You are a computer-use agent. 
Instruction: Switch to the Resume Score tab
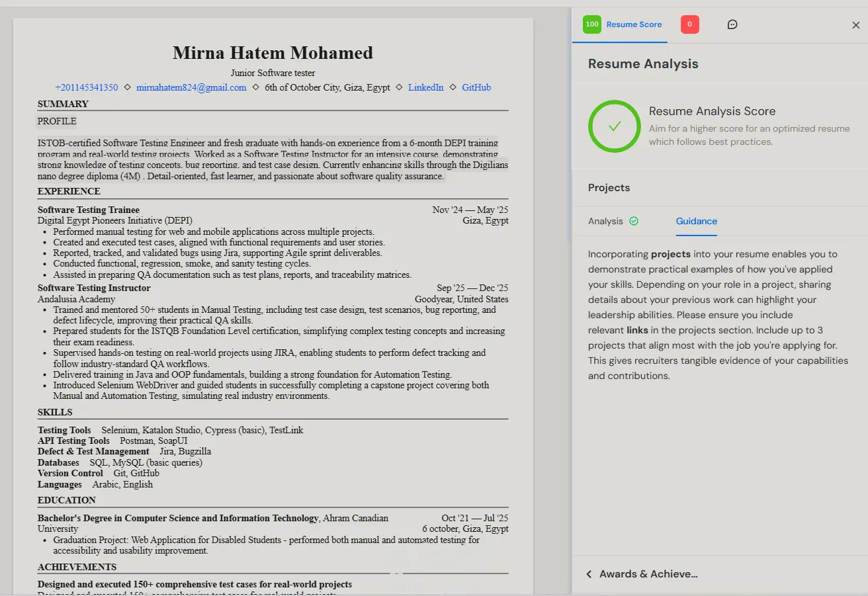623,24
